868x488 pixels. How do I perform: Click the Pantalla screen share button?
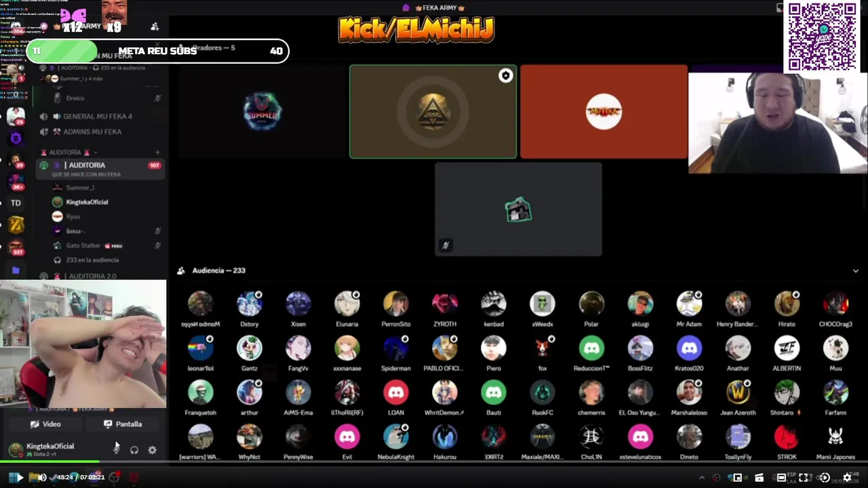123,424
